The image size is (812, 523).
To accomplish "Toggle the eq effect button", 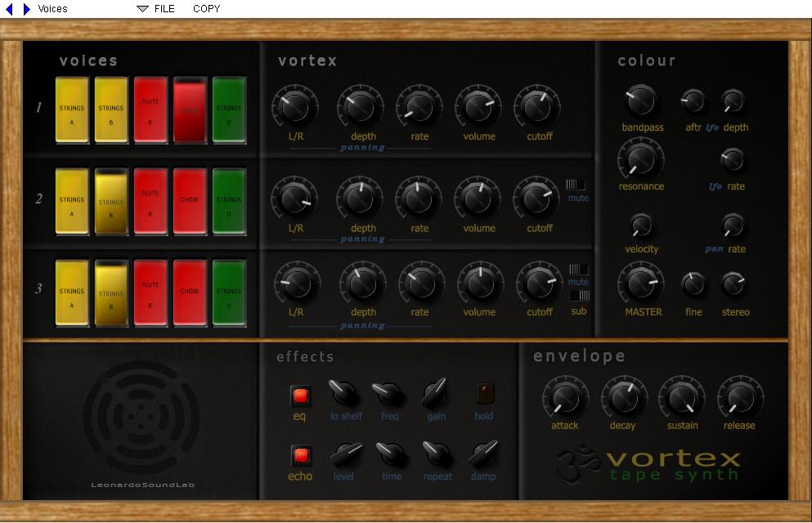I will pos(300,396).
